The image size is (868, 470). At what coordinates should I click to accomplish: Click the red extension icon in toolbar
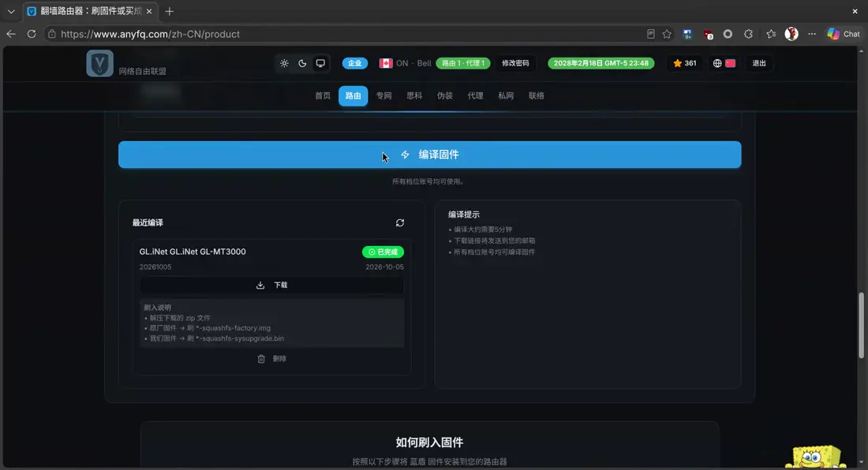point(708,34)
